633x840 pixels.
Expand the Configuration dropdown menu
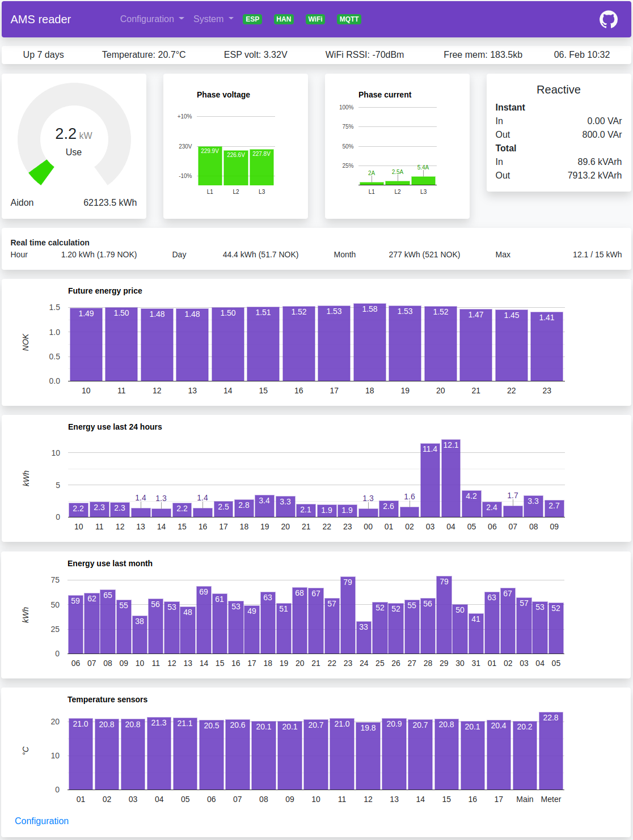click(x=151, y=19)
